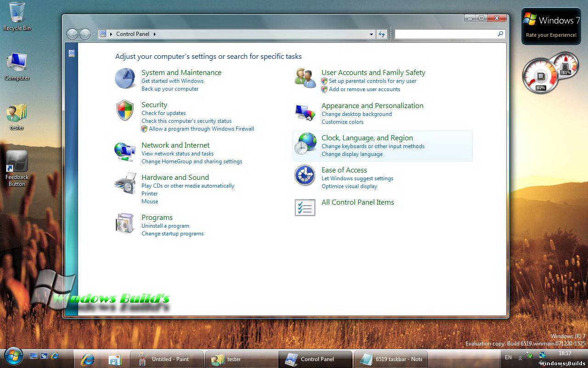
Task: Open the Programs category icon
Action: pos(125,223)
